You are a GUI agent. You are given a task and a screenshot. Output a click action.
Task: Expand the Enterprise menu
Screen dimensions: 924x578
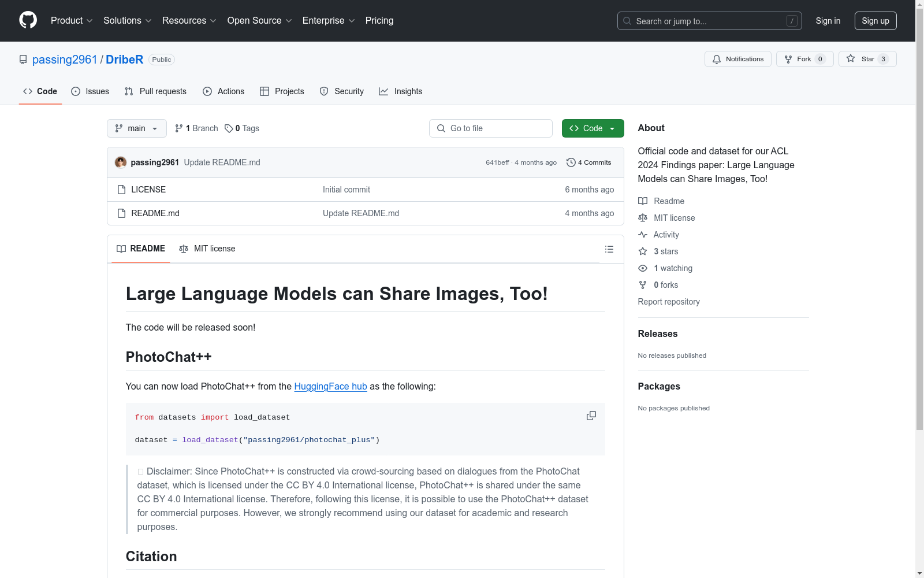[x=329, y=20]
